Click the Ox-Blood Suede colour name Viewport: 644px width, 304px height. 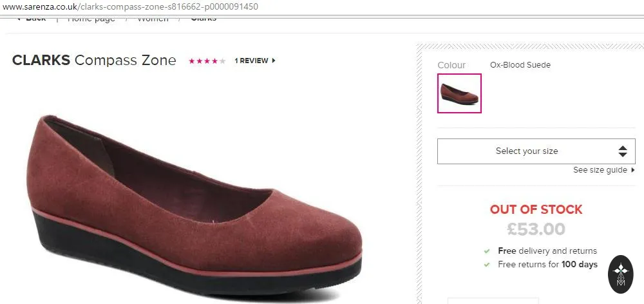pyautogui.click(x=520, y=65)
